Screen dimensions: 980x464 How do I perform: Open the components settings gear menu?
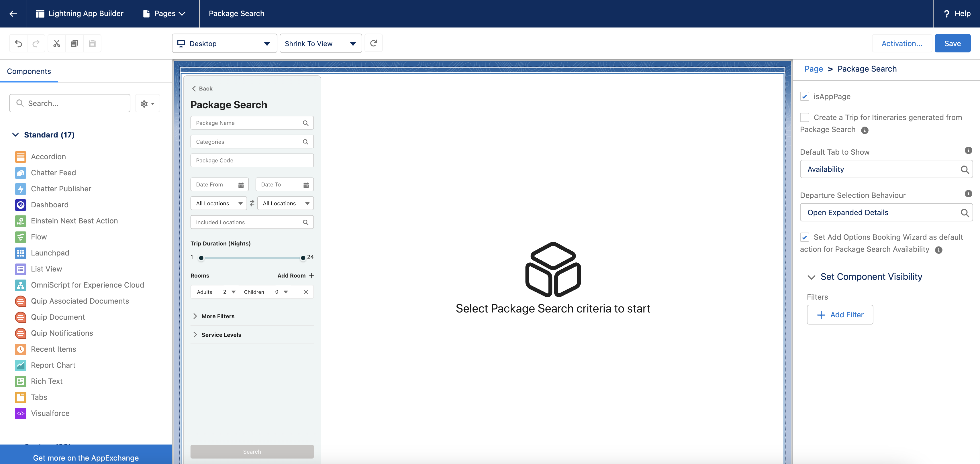pyautogui.click(x=147, y=103)
